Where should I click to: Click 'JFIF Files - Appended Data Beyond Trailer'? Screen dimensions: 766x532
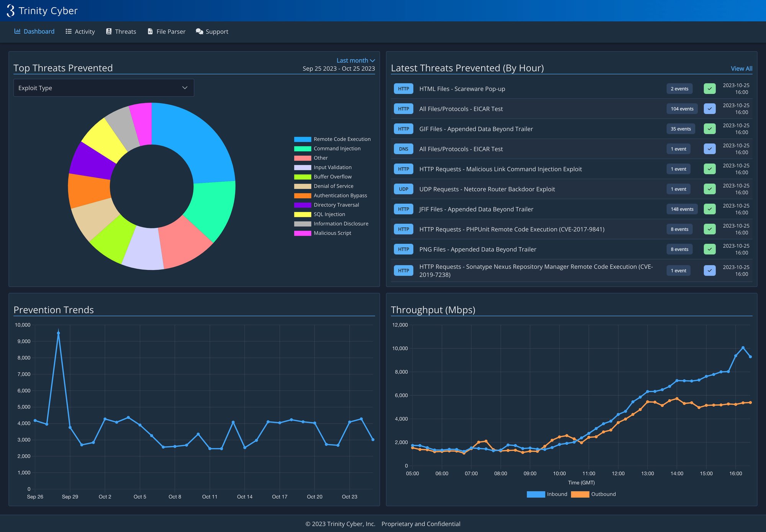coord(476,209)
